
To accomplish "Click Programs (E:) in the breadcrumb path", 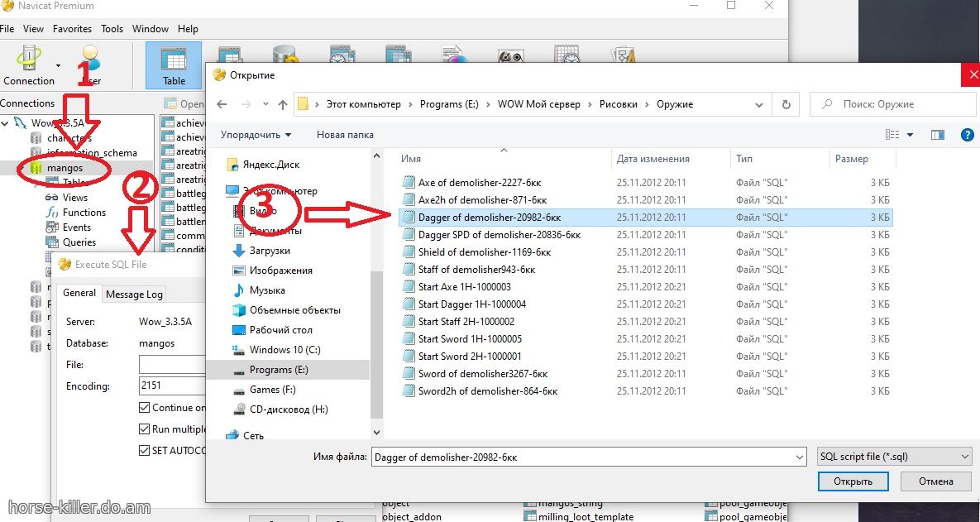I will point(449,104).
